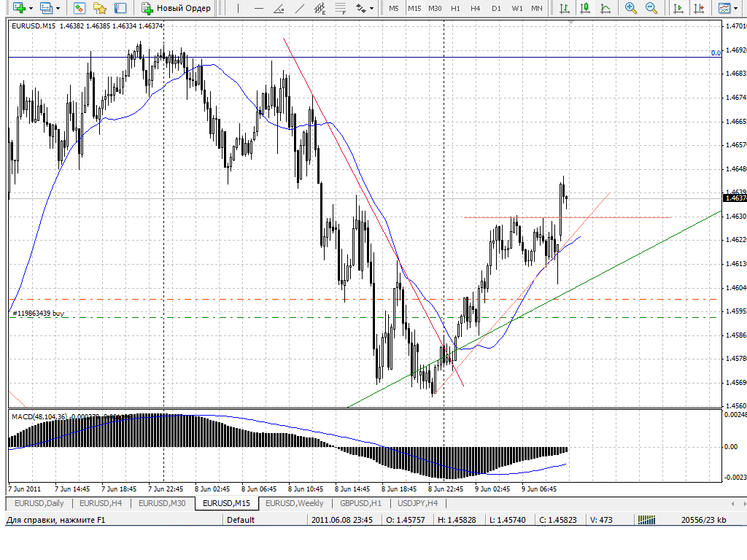The height and width of the screenshot is (560, 747).
Task: Click the Новый Ордер button
Action: tap(177, 8)
